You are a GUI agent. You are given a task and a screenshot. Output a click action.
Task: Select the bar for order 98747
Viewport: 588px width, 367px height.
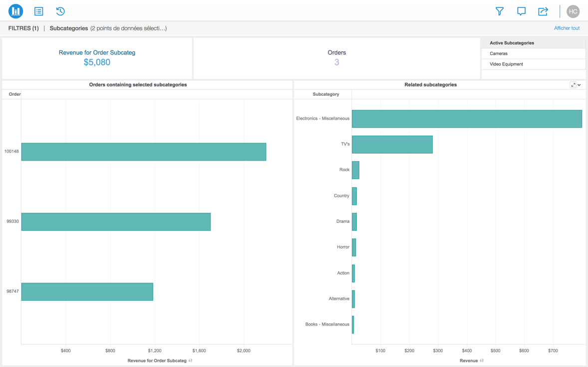coord(87,292)
